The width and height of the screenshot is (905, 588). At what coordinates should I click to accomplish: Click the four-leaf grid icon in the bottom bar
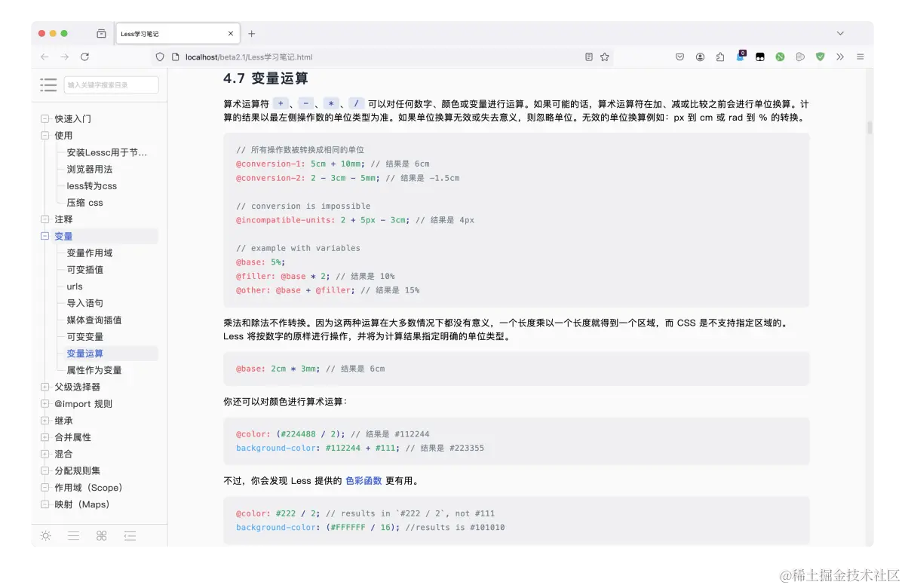click(102, 536)
